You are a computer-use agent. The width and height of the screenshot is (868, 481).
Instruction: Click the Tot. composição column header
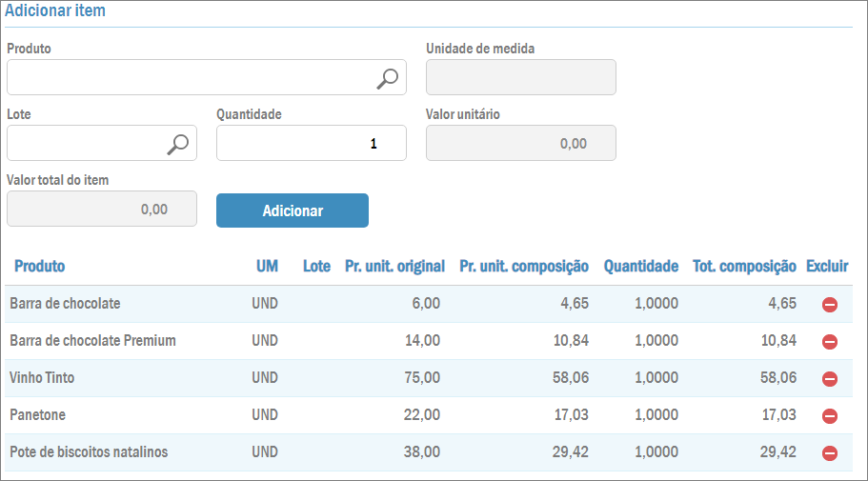point(744,267)
